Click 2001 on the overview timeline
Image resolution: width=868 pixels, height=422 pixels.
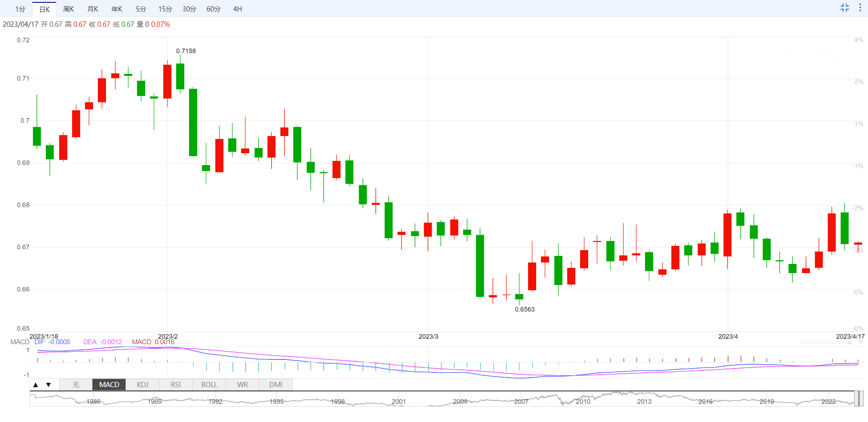399,401
